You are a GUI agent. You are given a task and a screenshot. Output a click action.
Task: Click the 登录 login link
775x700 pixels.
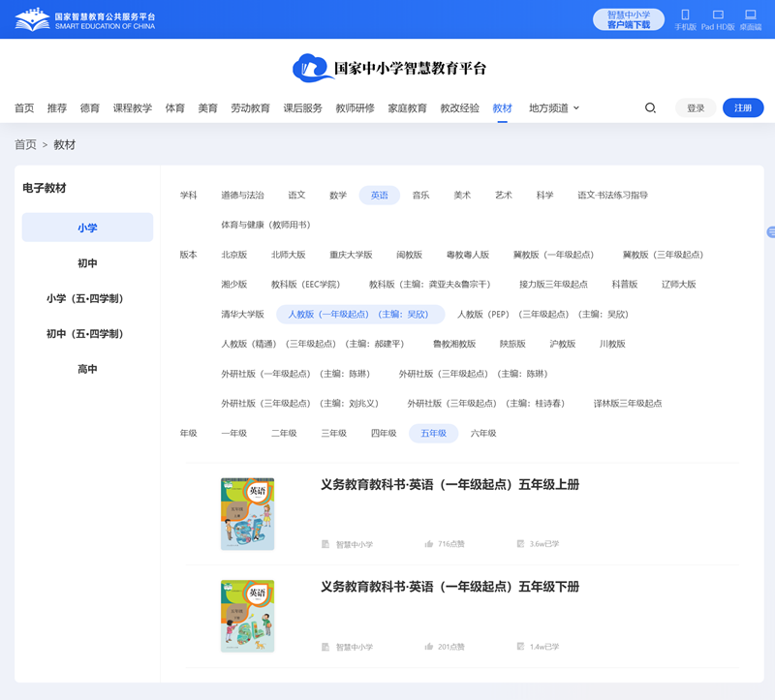695,108
